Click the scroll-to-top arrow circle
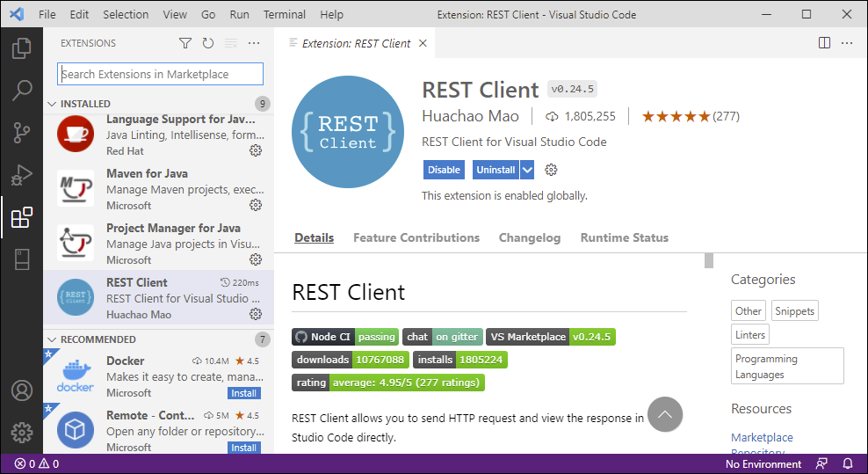The height and width of the screenshot is (474, 868). (665, 414)
